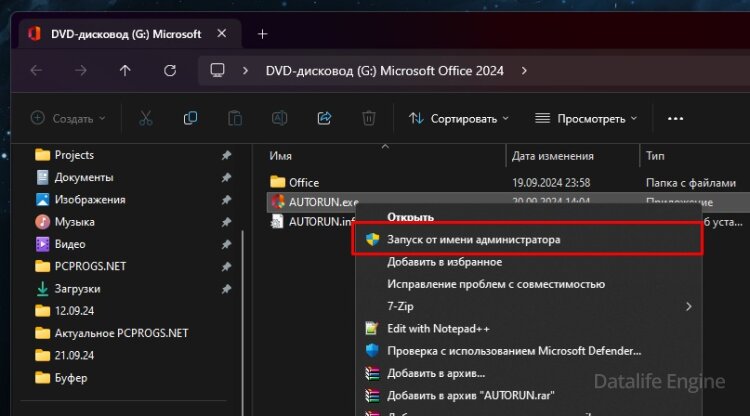Expand the Просмотреть dropdown

coord(585,118)
